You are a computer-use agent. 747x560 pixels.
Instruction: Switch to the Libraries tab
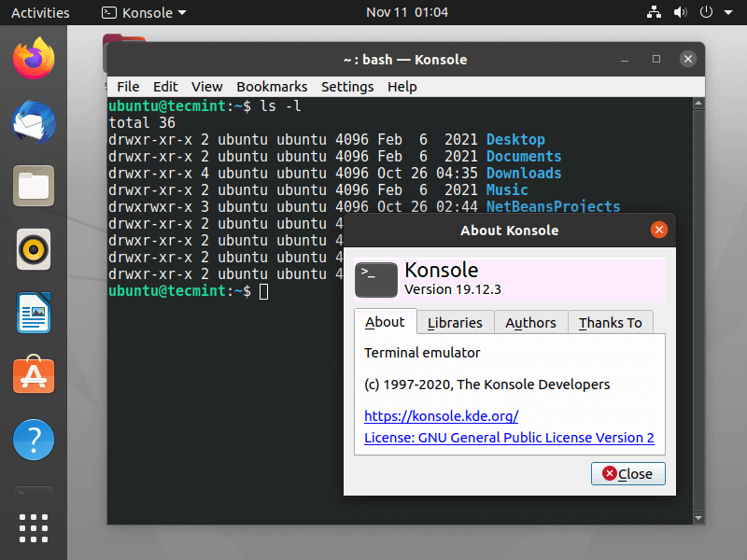tap(455, 322)
